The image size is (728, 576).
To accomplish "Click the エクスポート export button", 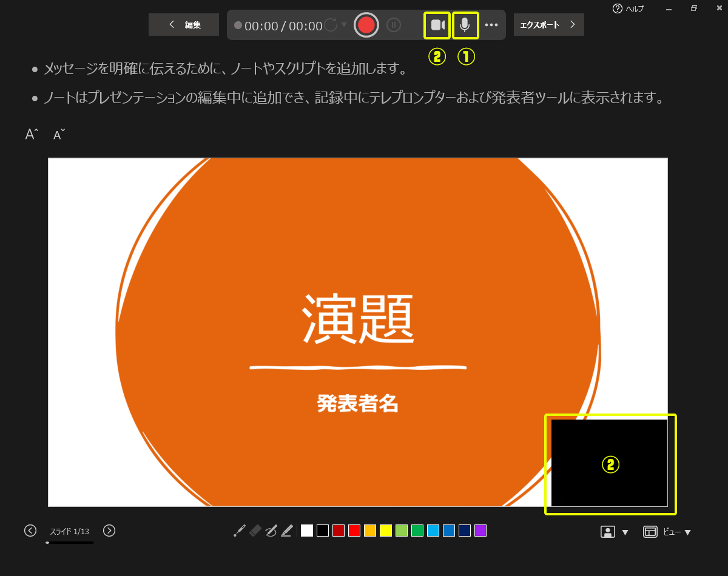I will (x=548, y=25).
